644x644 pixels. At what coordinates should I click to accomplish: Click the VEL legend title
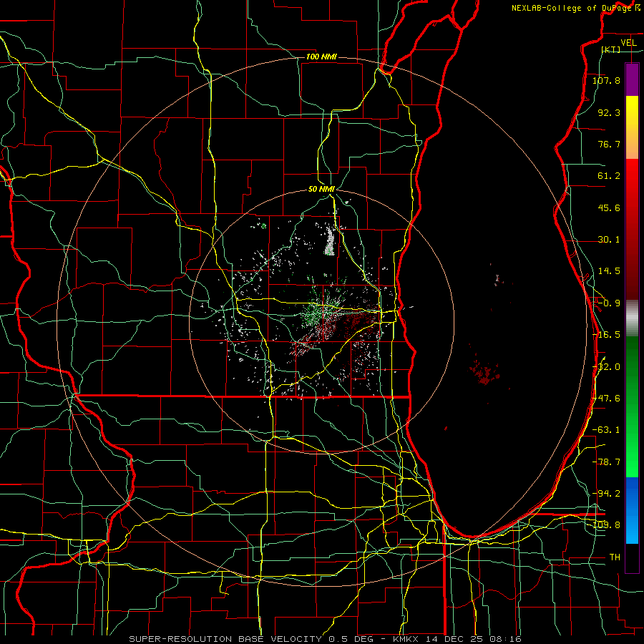(628, 43)
